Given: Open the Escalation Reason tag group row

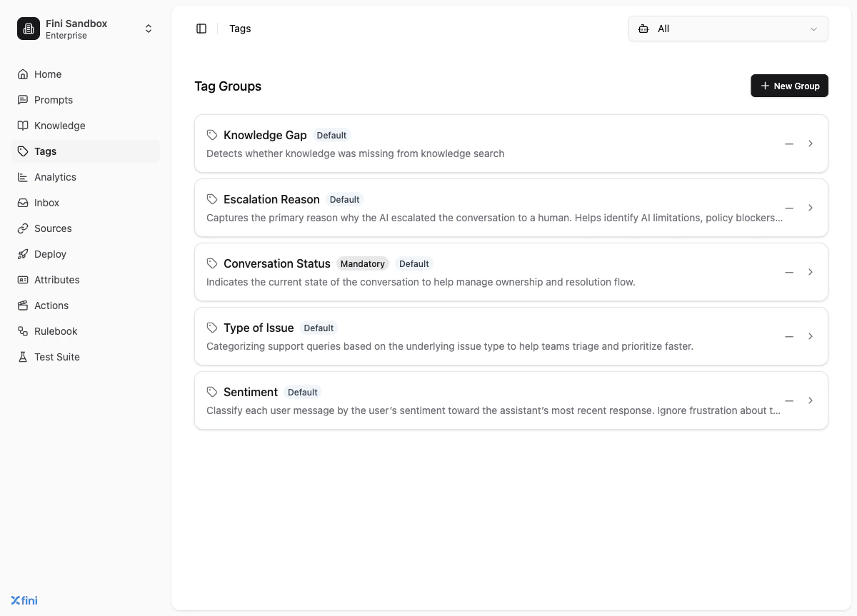Looking at the screenshot, I should point(500,208).
